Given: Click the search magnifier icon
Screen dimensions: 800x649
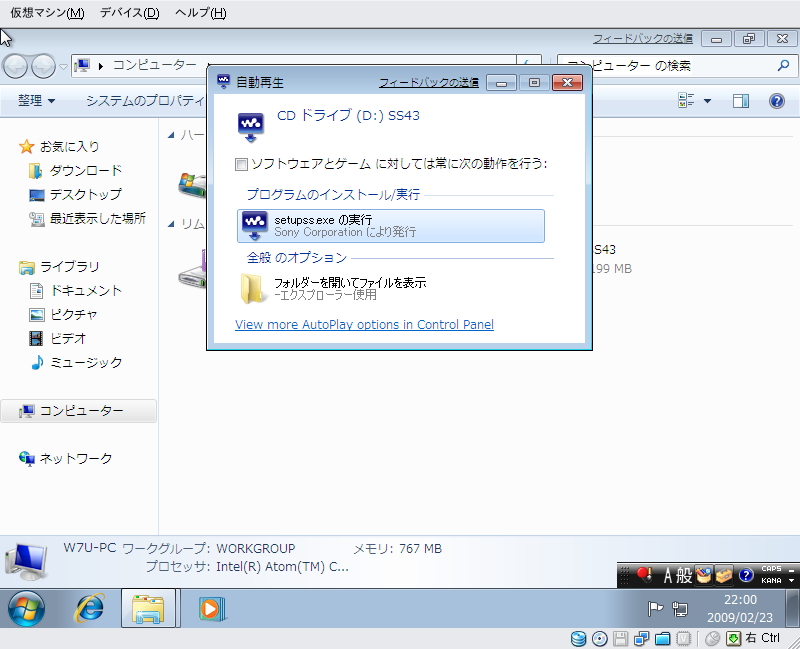Looking at the screenshot, I should coord(783,65).
